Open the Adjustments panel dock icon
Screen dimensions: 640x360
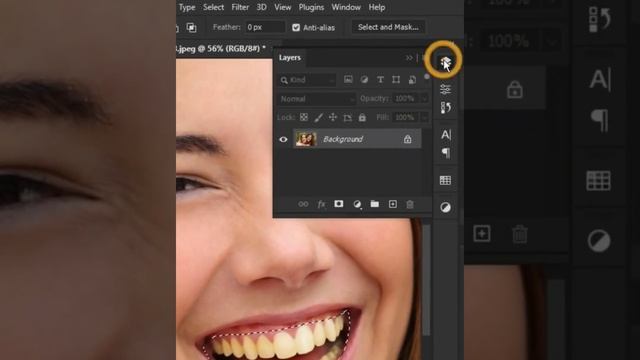click(445, 207)
